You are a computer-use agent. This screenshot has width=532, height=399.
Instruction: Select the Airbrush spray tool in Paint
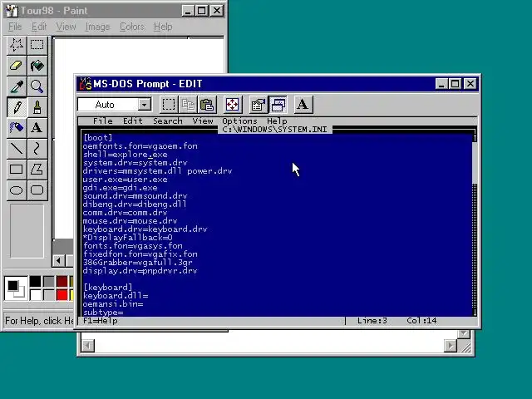(x=17, y=128)
